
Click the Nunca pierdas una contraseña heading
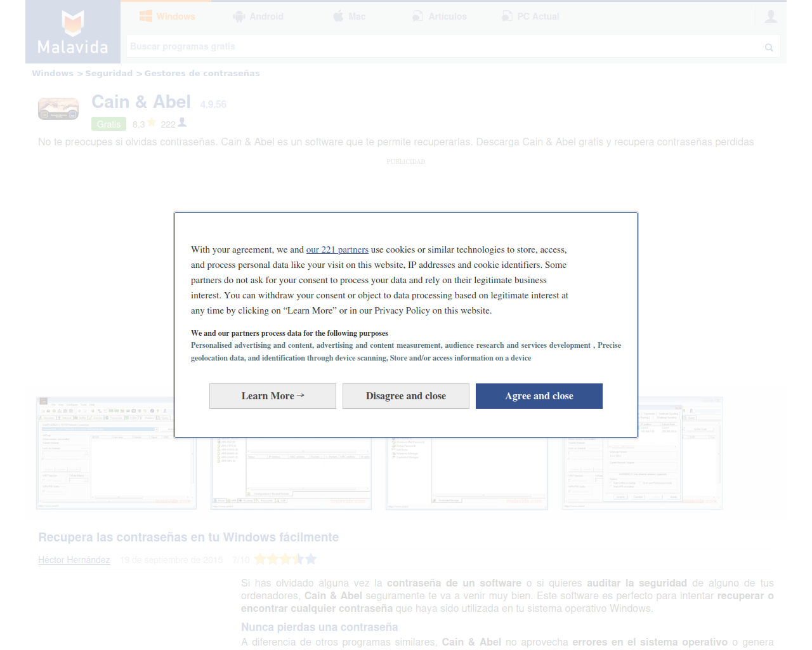[319, 627]
